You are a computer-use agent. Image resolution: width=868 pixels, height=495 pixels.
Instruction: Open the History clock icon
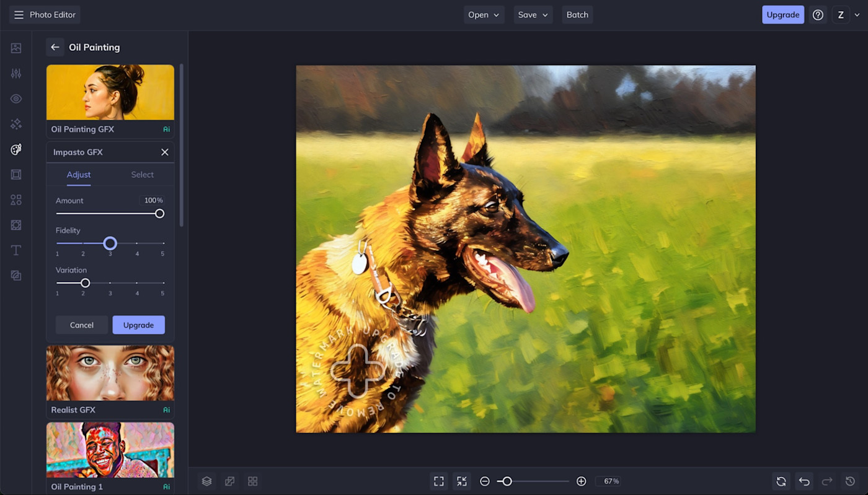click(850, 481)
